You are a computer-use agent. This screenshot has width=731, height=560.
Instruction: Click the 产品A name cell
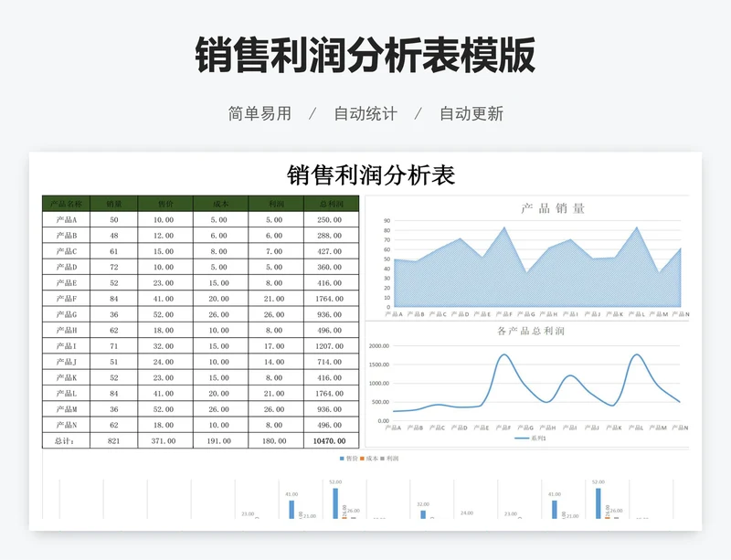click(x=66, y=219)
